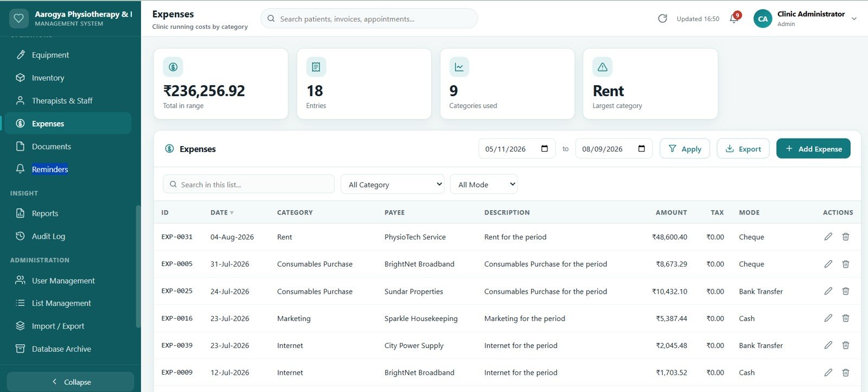Edit expense EXP-0009 with the pencil icon

click(x=828, y=372)
